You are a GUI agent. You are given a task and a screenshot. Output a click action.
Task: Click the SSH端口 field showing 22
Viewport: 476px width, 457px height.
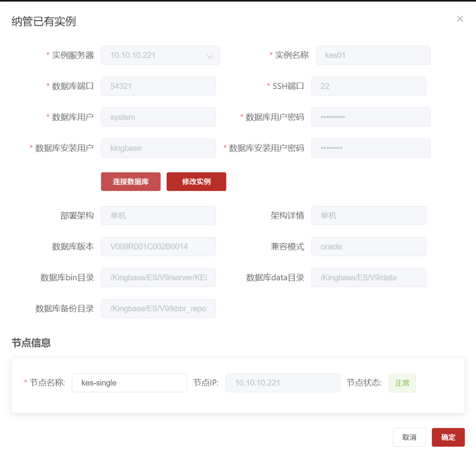click(368, 86)
